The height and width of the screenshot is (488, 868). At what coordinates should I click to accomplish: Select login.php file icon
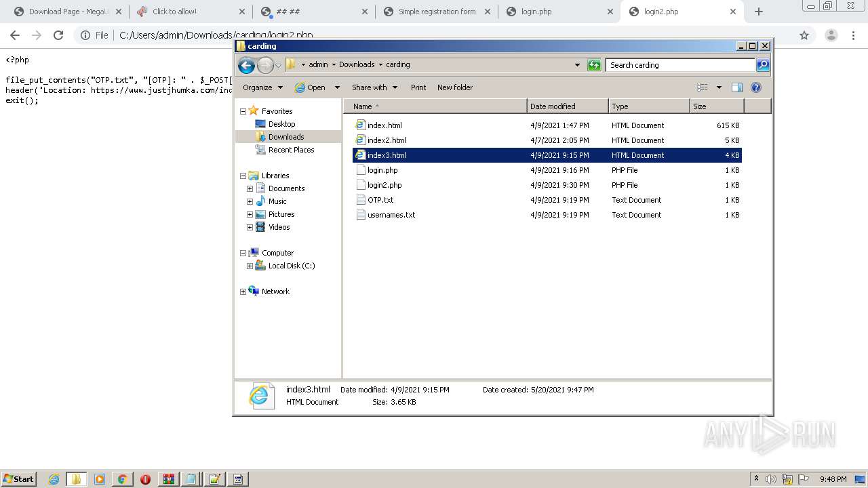pos(361,170)
